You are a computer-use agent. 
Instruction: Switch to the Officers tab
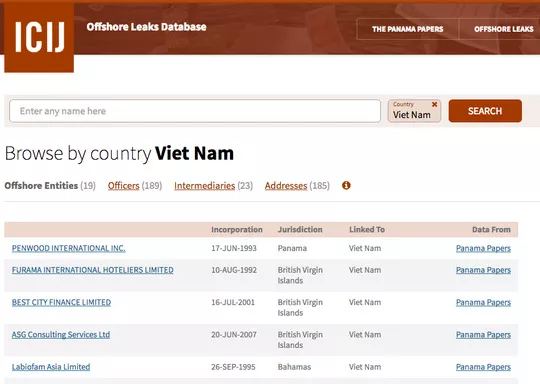(124, 186)
